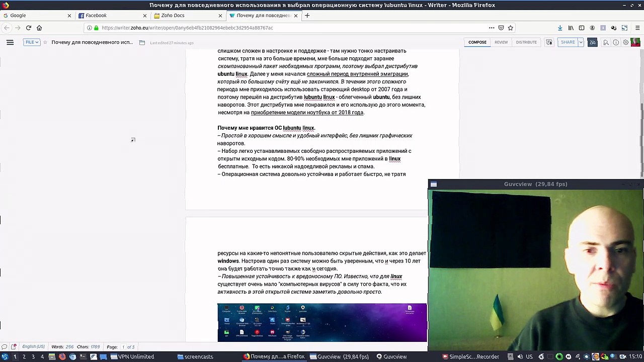This screenshot has height=362, width=644.
Task: Launch Firefox from taskbar quick launch
Action: [62, 356]
